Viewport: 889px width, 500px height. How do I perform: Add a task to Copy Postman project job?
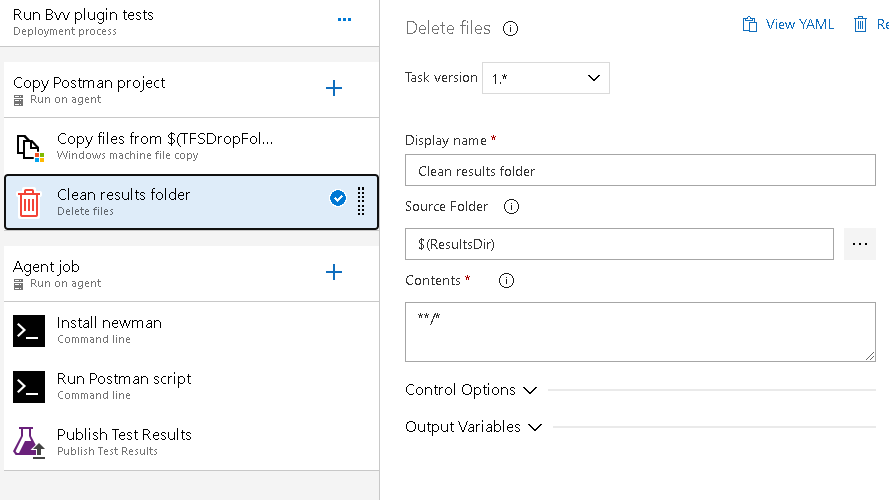pos(334,88)
